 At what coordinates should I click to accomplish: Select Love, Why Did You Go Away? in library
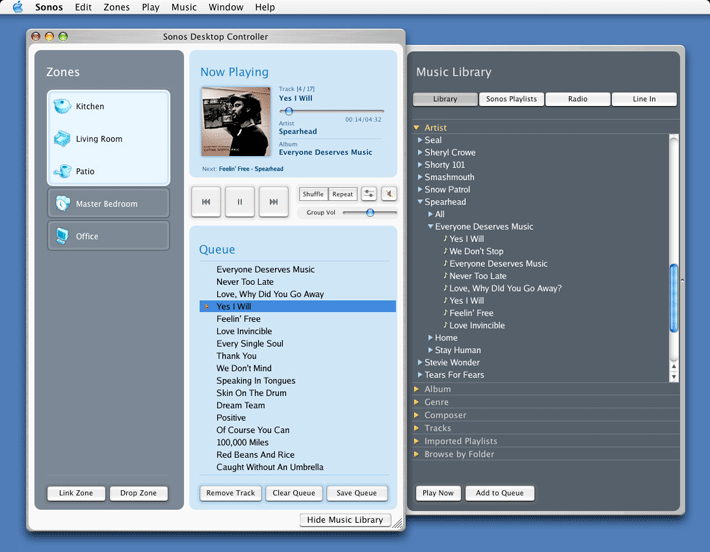(505, 288)
